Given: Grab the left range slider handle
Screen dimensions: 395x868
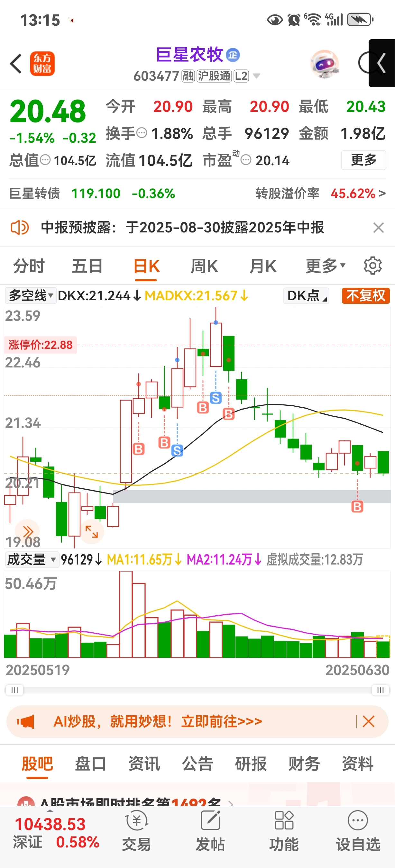Looking at the screenshot, I should (x=14, y=690).
